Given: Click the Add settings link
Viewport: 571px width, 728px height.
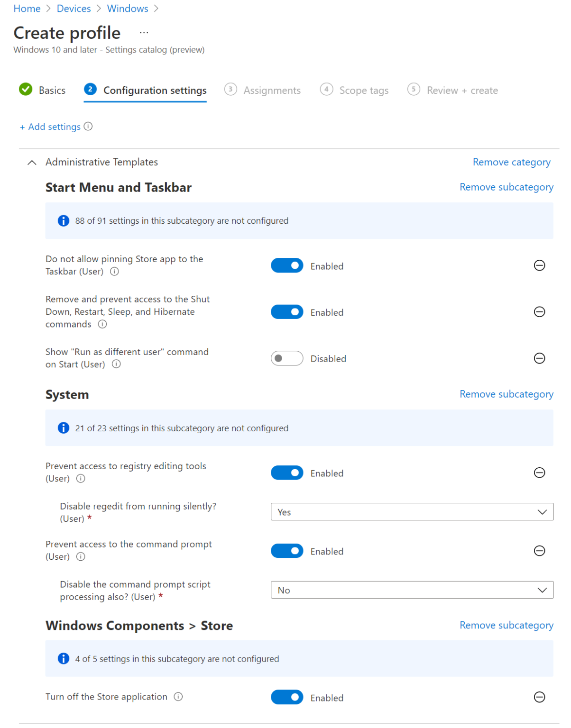Looking at the screenshot, I should point(50,127).
